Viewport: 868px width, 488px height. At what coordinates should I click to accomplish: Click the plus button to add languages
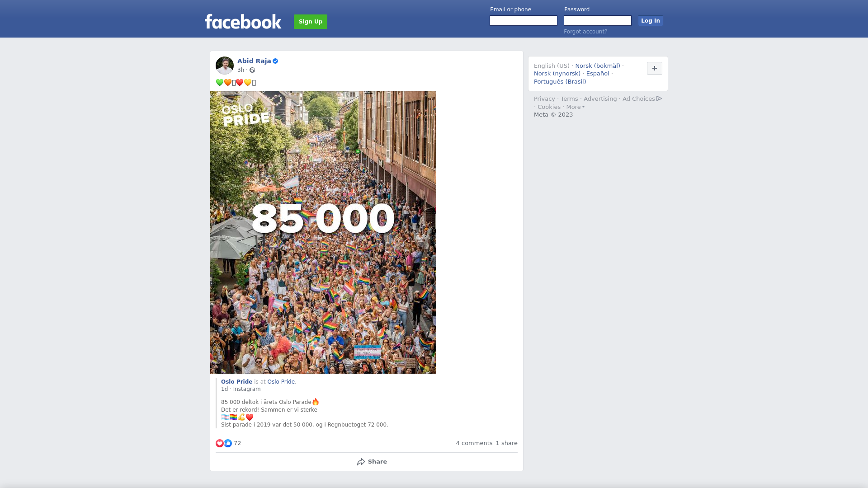click(x=655, y=68)
